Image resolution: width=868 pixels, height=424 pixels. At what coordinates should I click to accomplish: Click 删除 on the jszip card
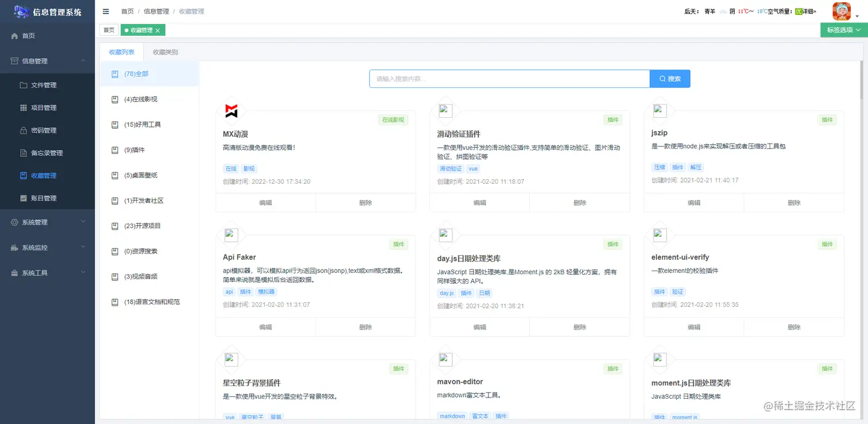tap(794, 203)
